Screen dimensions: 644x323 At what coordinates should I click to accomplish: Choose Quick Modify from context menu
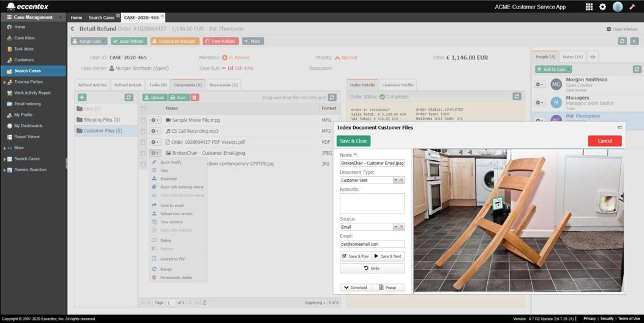coord(170,163)
